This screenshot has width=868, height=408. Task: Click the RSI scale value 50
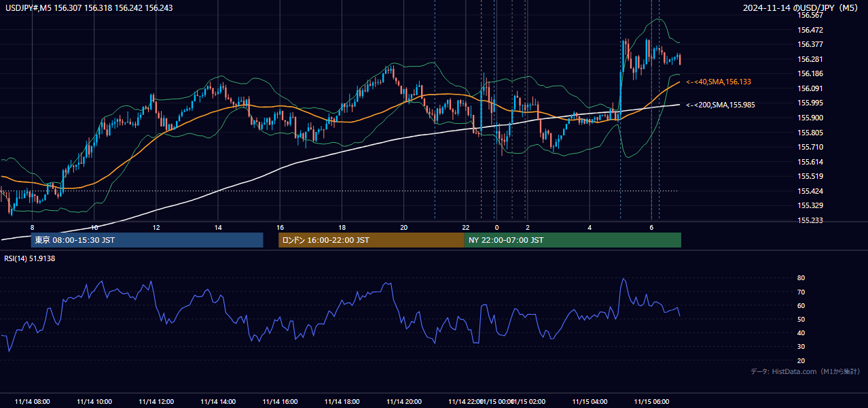click(801, 319)
